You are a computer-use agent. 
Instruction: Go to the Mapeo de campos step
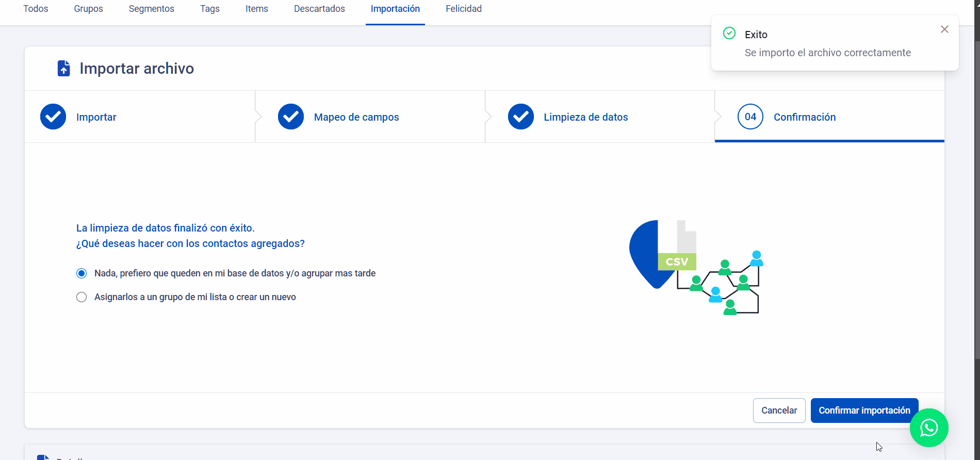click(x=356, y=117)
